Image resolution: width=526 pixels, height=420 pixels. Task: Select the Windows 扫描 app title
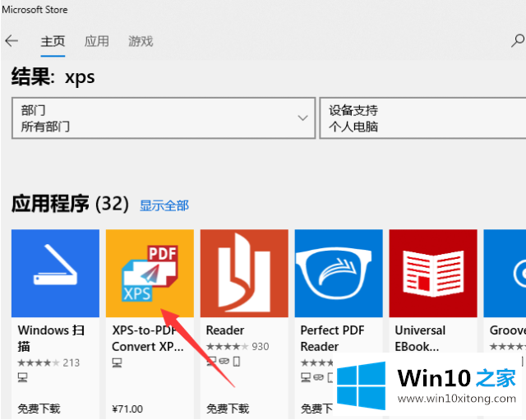pyautogui.click(x=51, y=338)
